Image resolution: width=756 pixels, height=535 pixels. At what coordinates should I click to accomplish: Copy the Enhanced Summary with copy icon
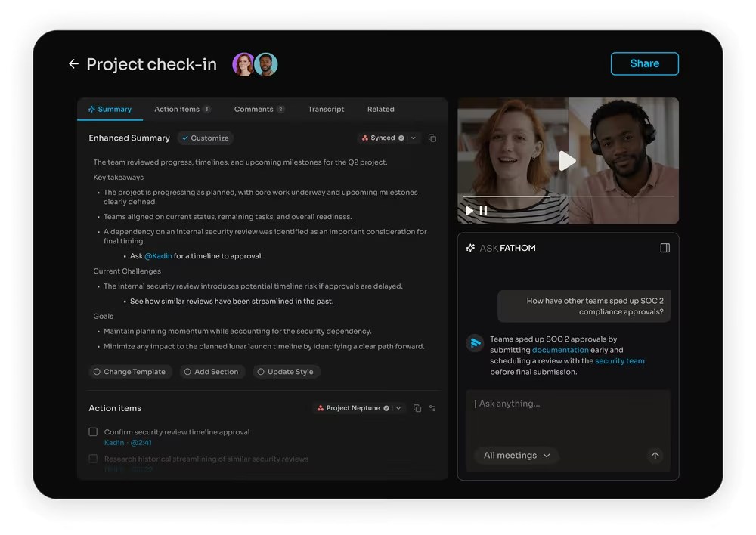432,138
